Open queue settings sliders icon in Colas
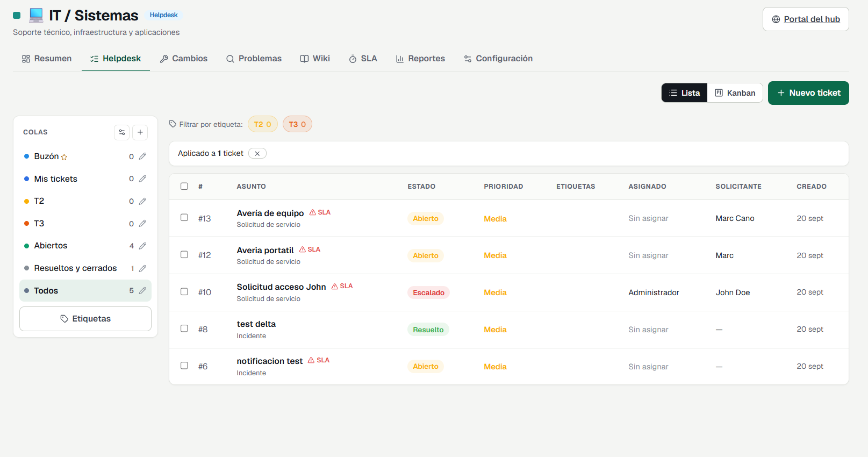The height and width of the screenshot is (457, 868). 122,132
